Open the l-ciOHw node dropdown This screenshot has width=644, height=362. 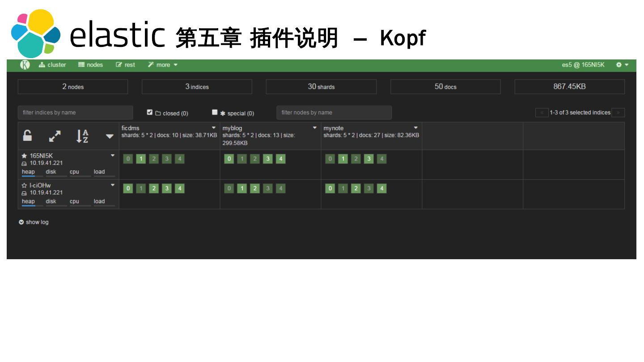pyautogui.click(x=113, y=185)
